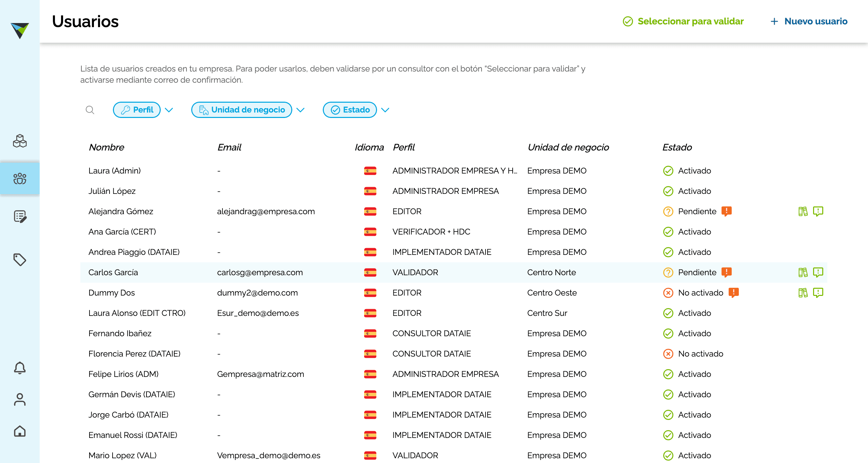Select the Julián López name cell
The width and height of the screenshot is (868, 463).
click(112, 191)
